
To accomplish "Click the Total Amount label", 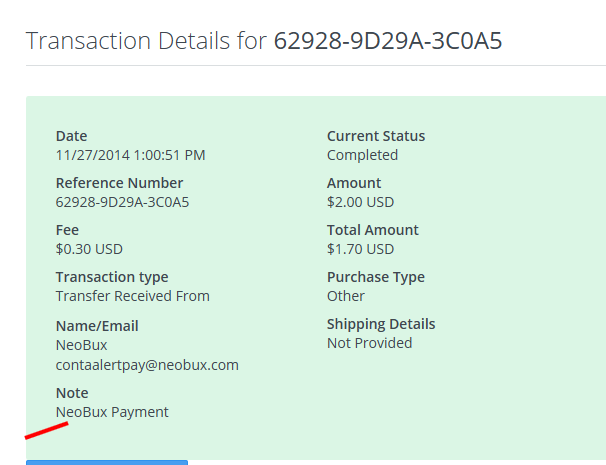I will (373, 230).
